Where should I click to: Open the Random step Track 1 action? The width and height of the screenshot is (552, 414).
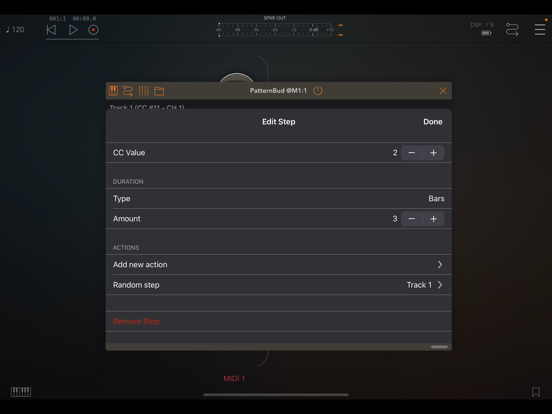279,285
